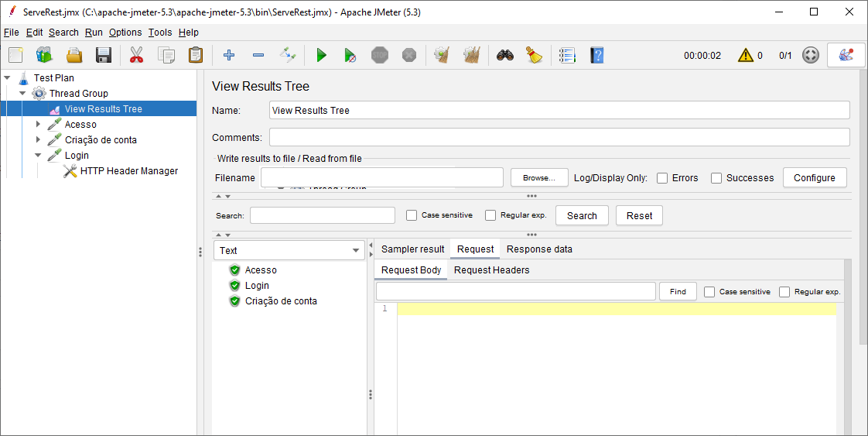Click the Open file folder icon
Screen dimensions: 868x436
pos(74,55)
